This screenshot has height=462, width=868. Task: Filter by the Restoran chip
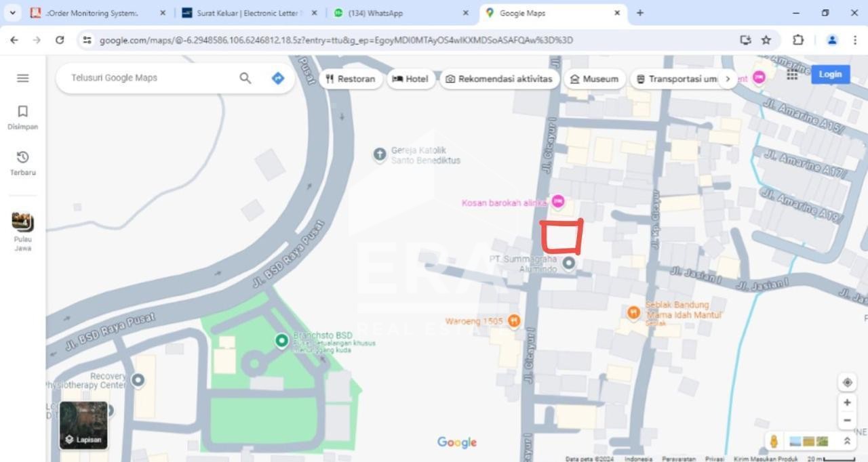(x=350, y=79)
